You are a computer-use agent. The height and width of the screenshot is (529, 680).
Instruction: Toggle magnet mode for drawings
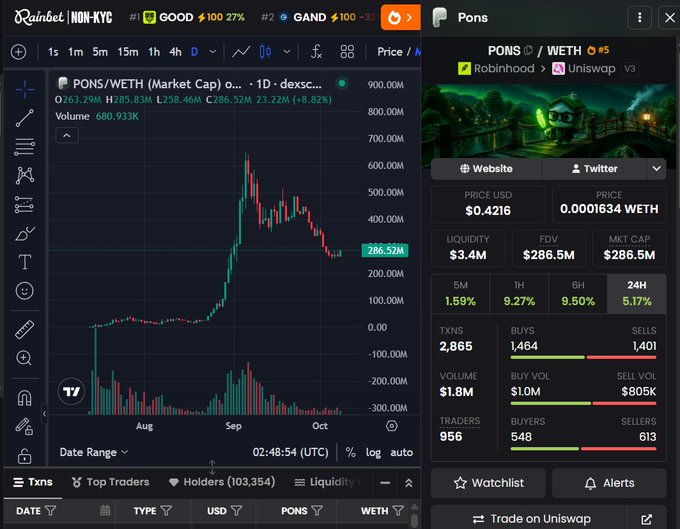point(25,397)
